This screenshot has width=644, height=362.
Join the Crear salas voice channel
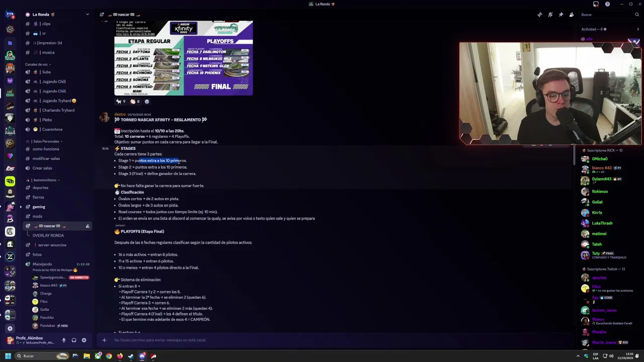58,168
